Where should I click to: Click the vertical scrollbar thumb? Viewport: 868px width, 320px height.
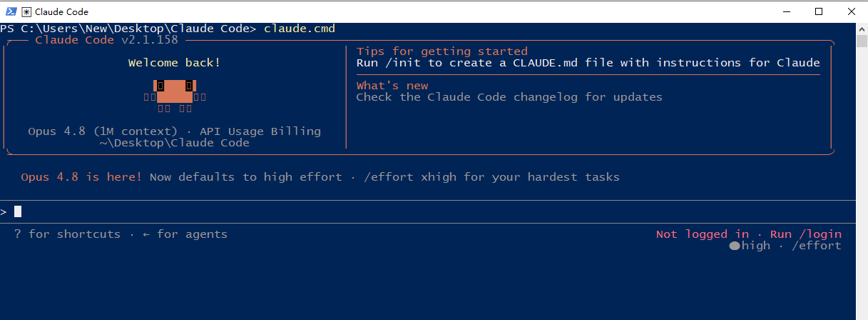pos(862,41)
